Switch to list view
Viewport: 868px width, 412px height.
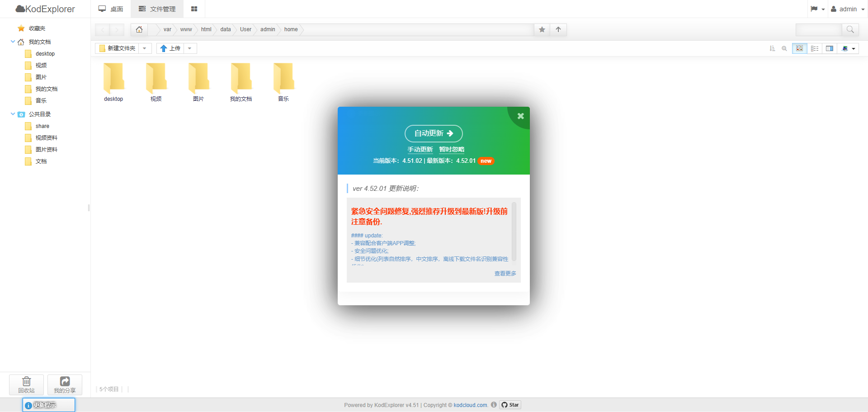tap(815, 48)
